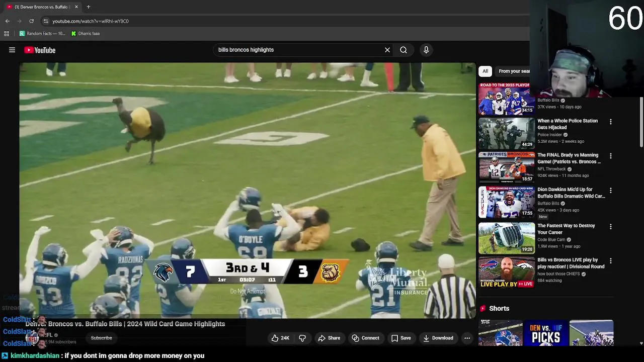
Task: Open options for 'When a Whole Police Station' video
Action: (611, 122)
